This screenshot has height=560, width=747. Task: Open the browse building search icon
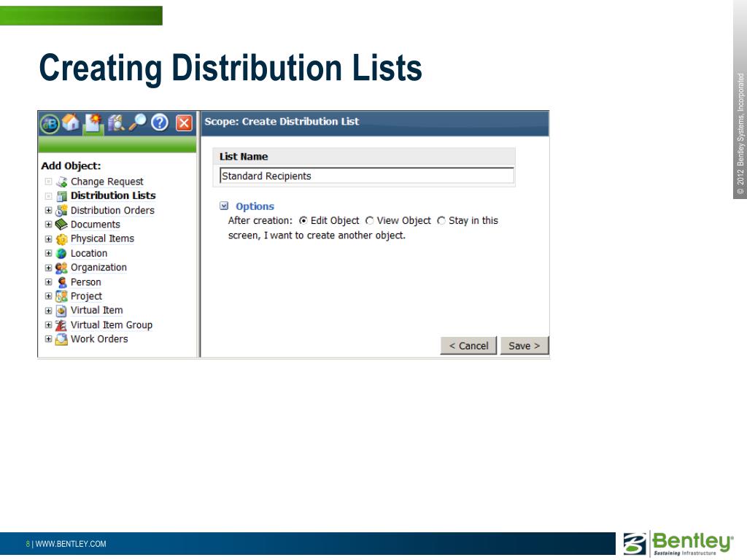(115, 122)
